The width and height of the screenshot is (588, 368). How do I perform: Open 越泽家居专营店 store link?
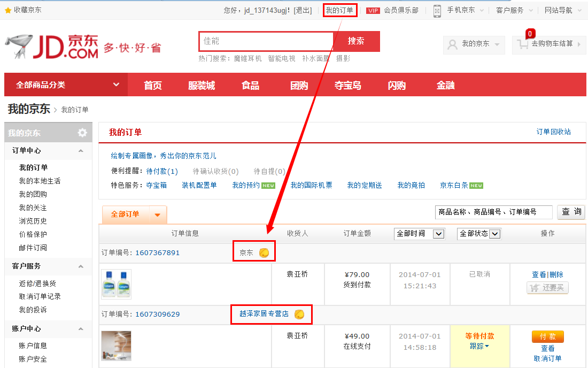point(264,313)
